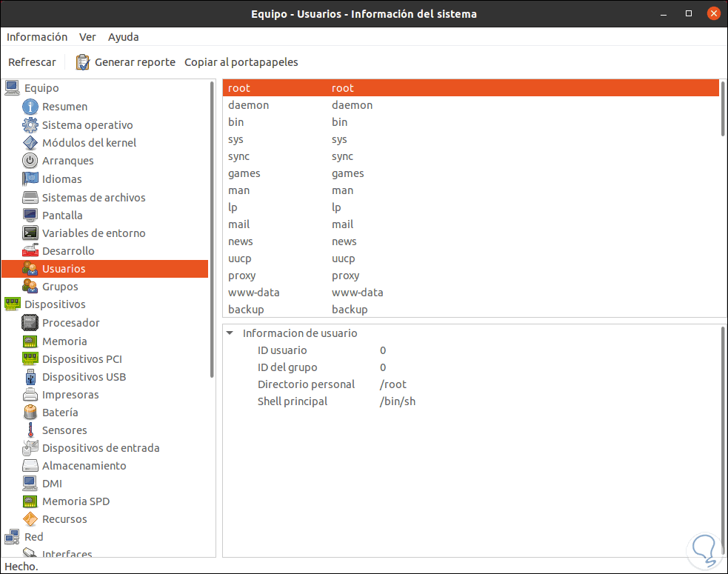The image size is (728, 574).
Task: Click the Pantalla monitor icon
Action: tap(30, 215)
